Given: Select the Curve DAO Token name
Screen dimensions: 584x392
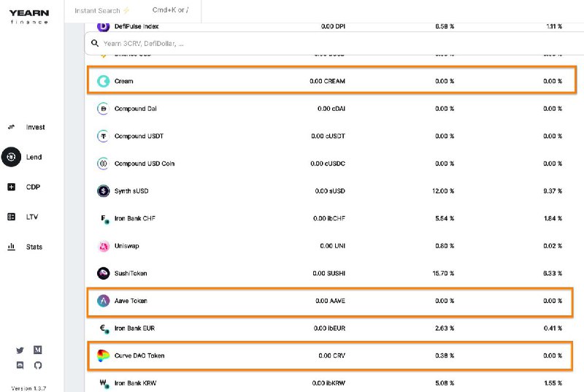Looking at the screenshot, I should (139, 356).
